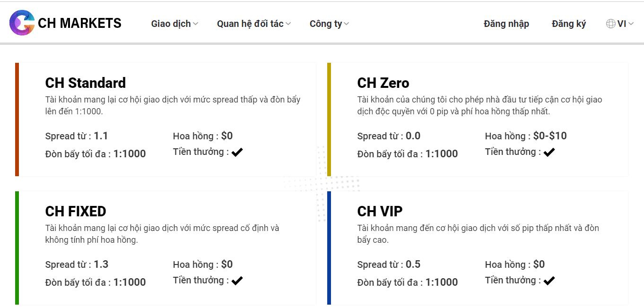644x307 pixels.
Task: Select the CH FIXED account heading
Action: pyautogui.click(x=76, y=211)
